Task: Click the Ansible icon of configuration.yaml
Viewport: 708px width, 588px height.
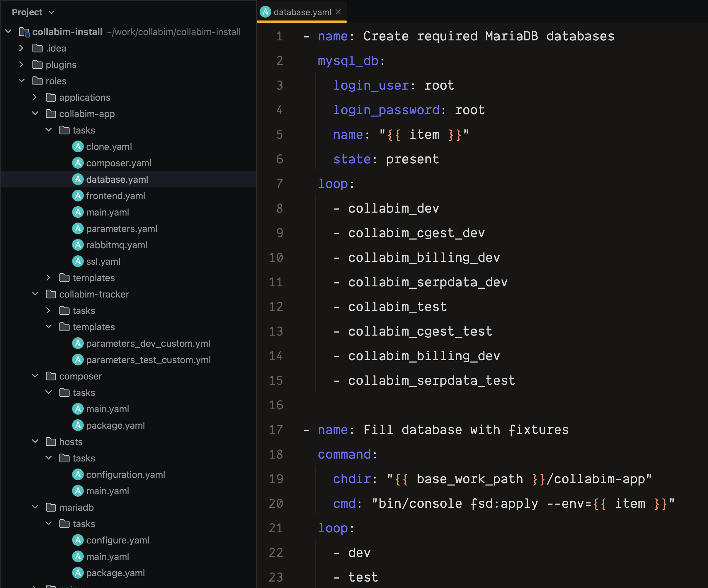Action: tap(78, 474)
